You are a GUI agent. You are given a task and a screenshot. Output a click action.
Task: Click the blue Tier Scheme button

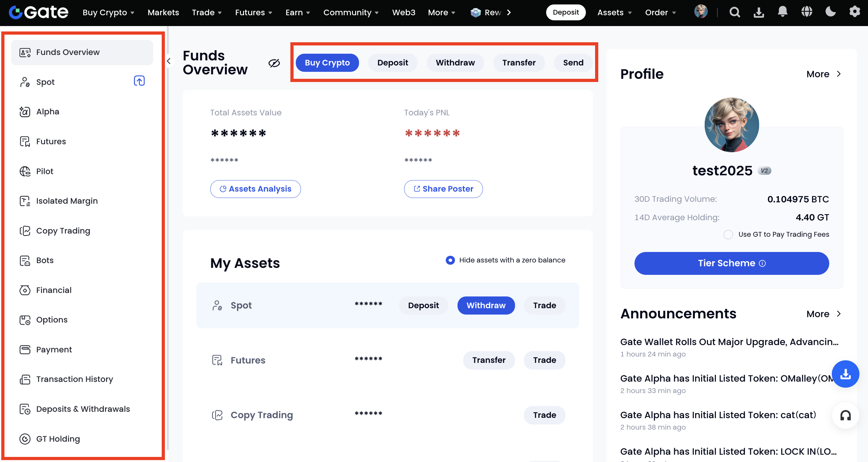[731, 263]
